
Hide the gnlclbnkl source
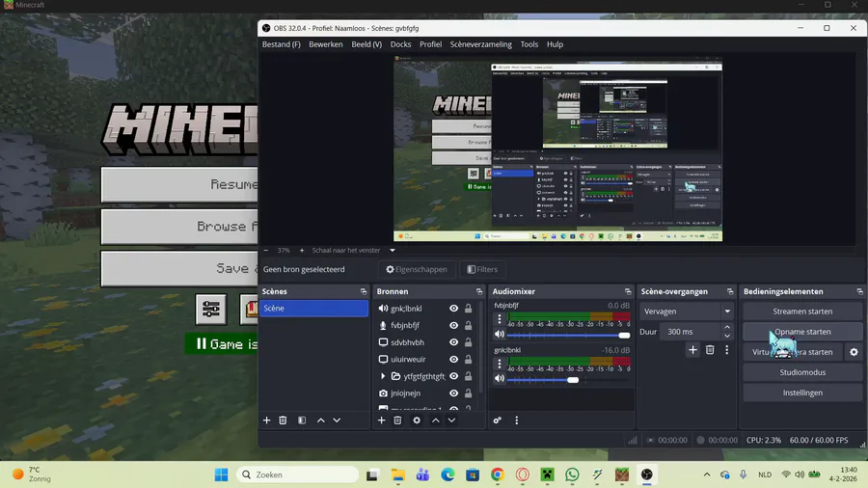pos(453,309)
